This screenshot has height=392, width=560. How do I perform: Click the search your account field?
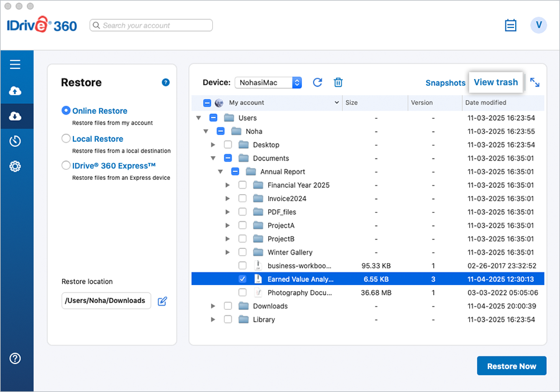pos(151,26)
